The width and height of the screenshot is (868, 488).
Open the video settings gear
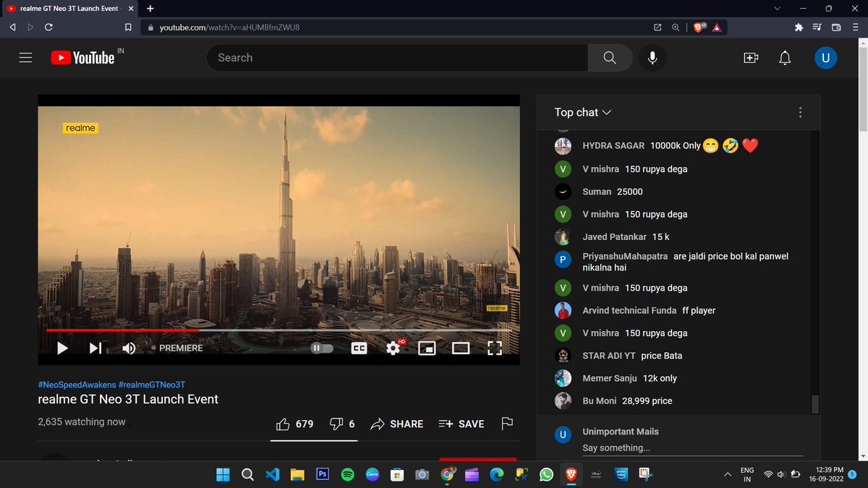tap(393, 348)
